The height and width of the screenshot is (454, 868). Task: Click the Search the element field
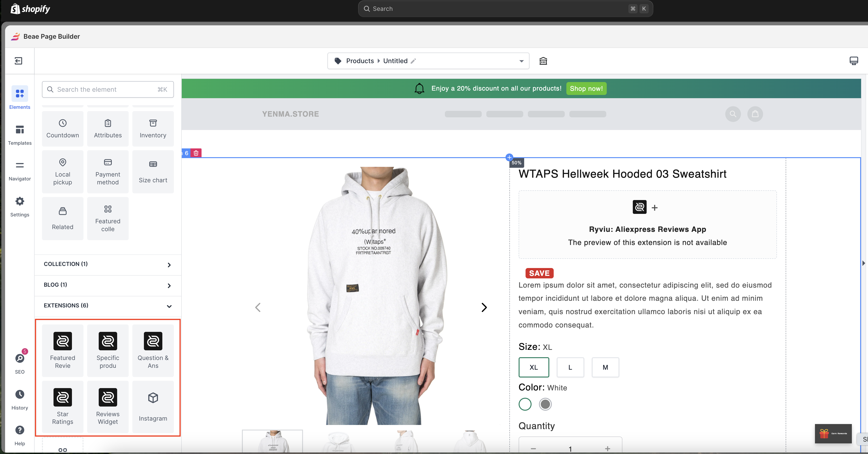tap(108, 89)
